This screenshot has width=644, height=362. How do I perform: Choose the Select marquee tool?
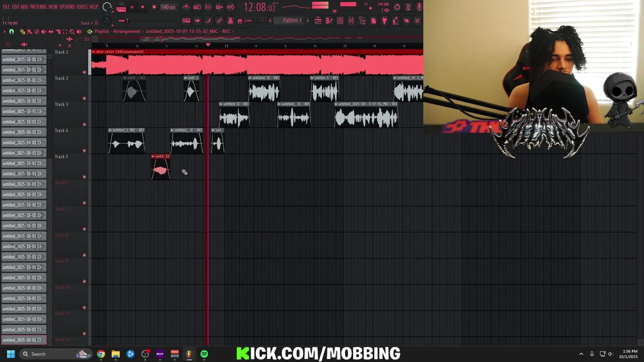[x=65, y=31]
